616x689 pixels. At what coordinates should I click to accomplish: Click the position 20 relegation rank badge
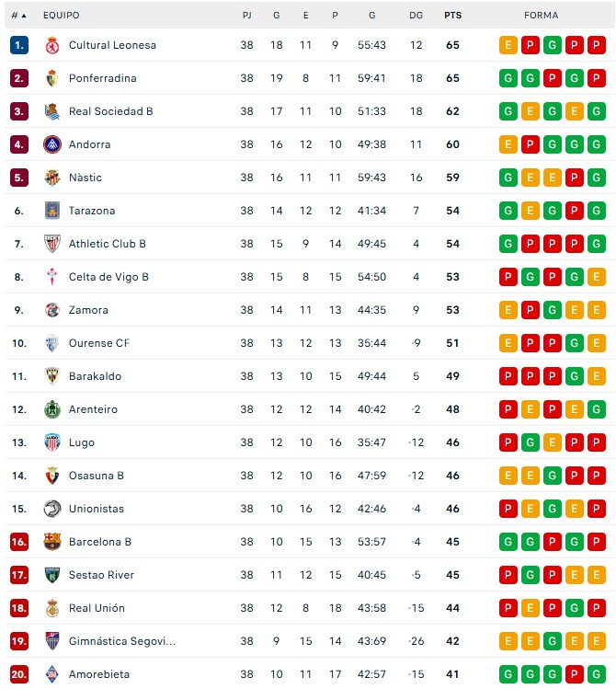[19, 674]
